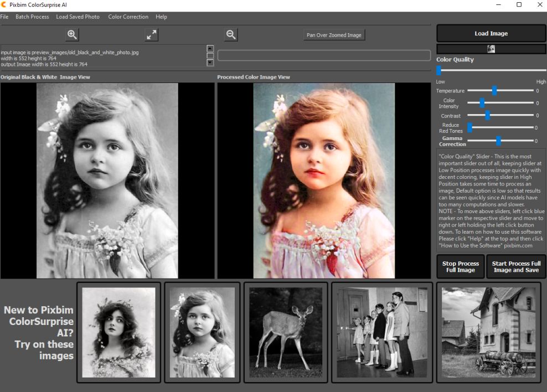Click the Gamma Correction slider handle

(x=498, y=141)
